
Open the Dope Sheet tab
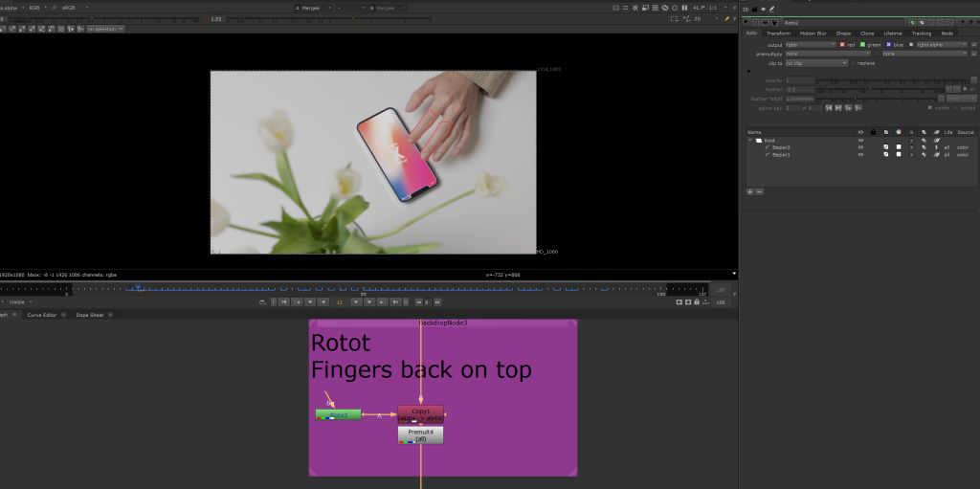tap(89, 315)
